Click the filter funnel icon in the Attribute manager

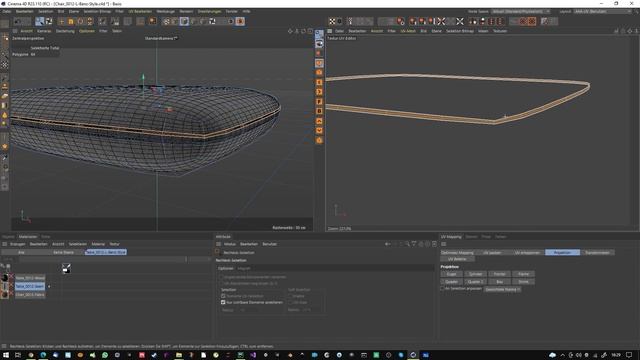[x=414, y=244]
